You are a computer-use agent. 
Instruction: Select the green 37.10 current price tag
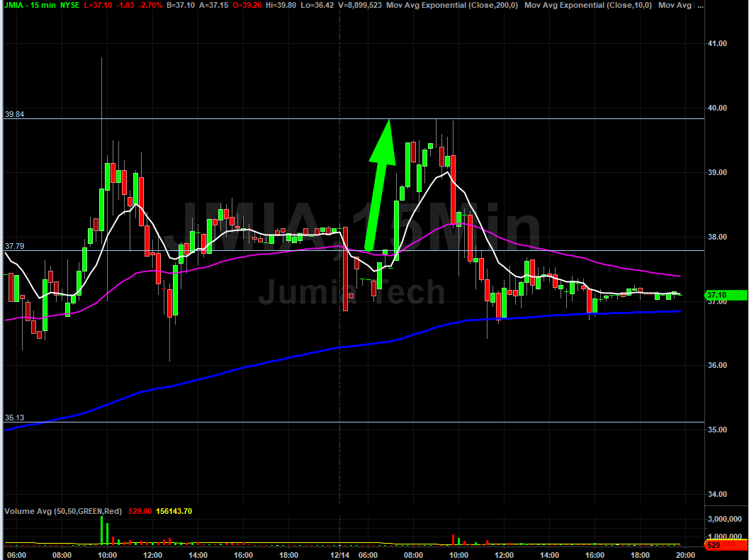726,294
